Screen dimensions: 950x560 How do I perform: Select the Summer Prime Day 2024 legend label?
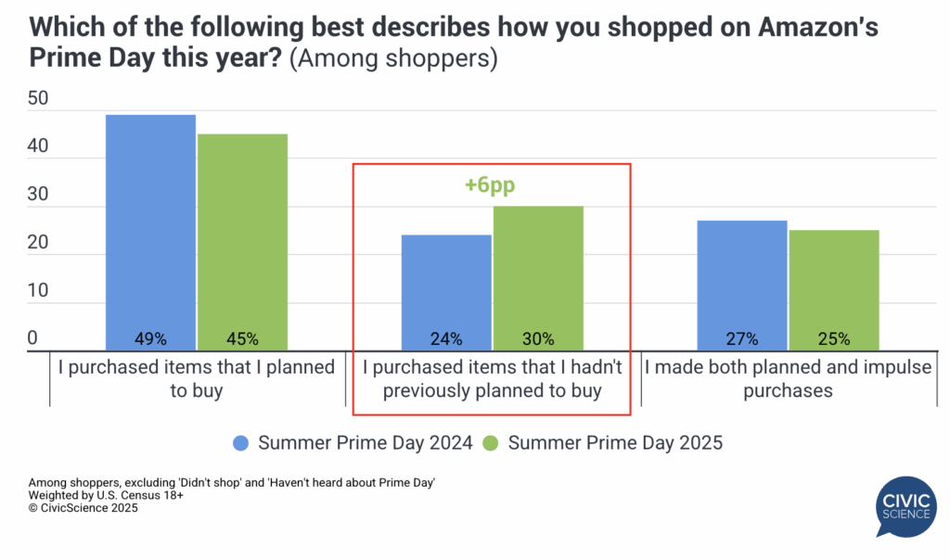366,442
